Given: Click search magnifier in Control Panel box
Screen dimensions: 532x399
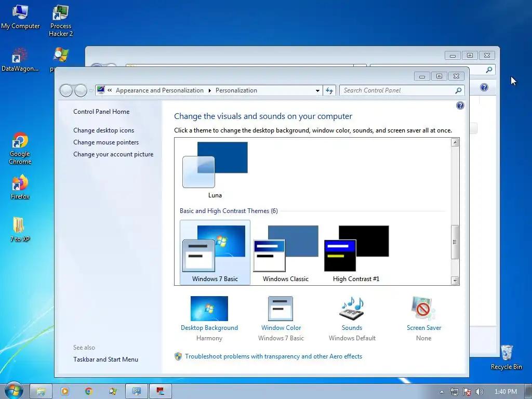Looking at the screenshot, I should coord(458,90).
